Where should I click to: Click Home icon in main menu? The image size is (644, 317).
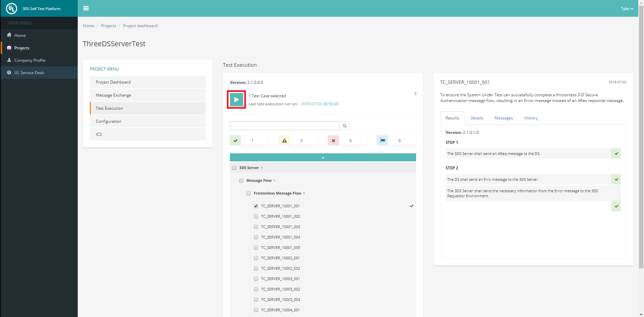point(9,35)
